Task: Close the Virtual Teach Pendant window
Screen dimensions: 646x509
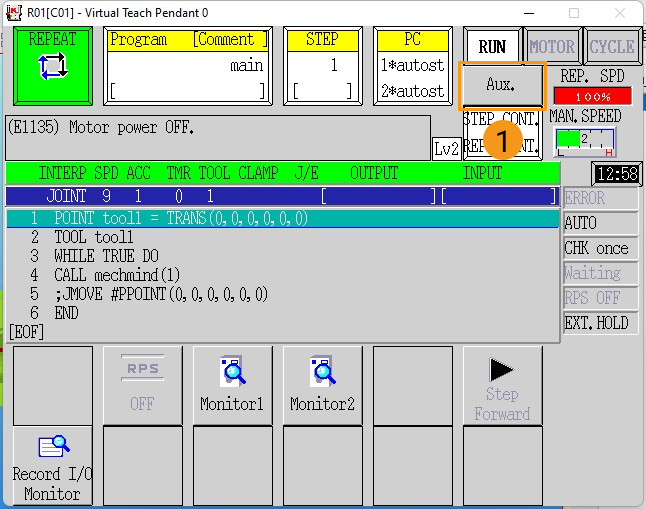Action: point(620,13)
